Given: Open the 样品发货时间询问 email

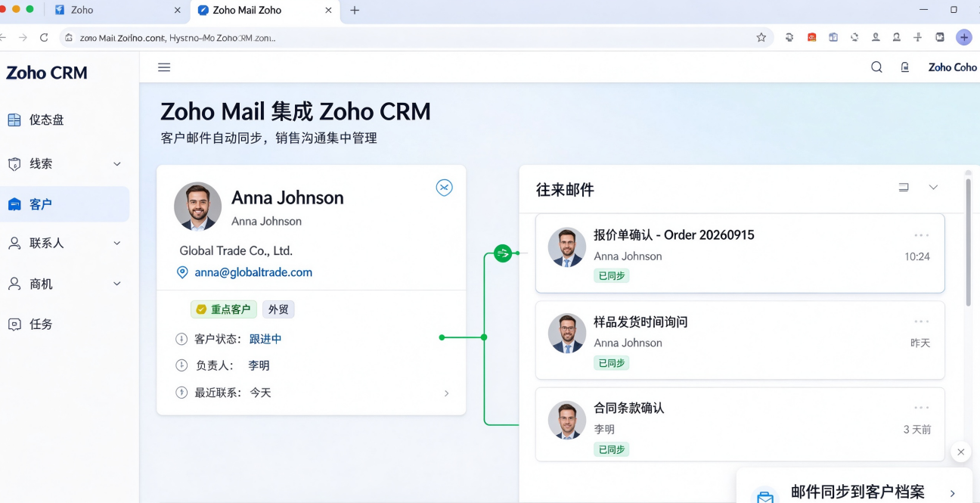Looking at the screenshot, I should 740,340.
